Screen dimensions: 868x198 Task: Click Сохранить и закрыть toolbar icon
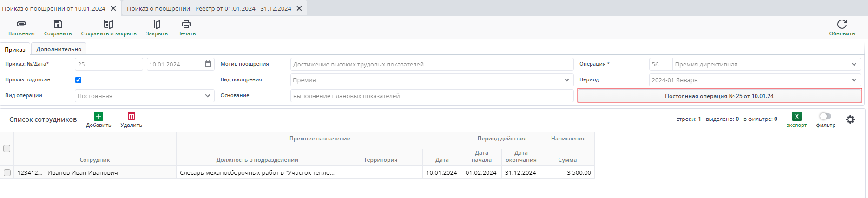click(x=109, y=24)
